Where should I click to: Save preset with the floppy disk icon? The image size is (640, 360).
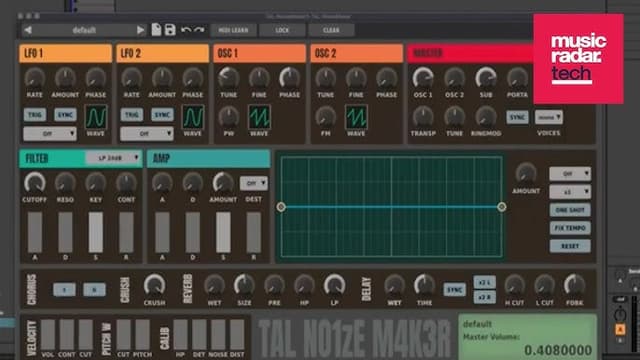tap(170, 29)
